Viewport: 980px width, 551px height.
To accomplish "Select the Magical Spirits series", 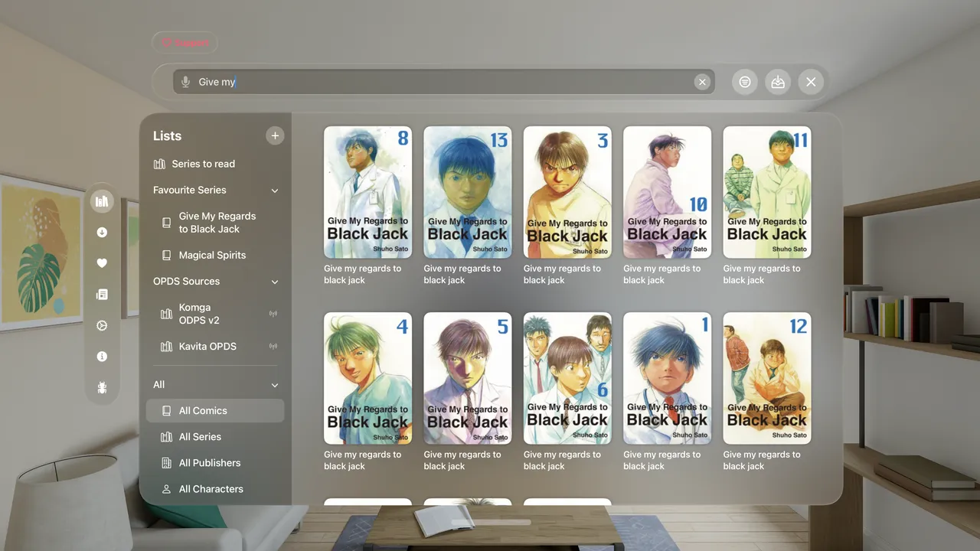I will click(x=215, y=255).
